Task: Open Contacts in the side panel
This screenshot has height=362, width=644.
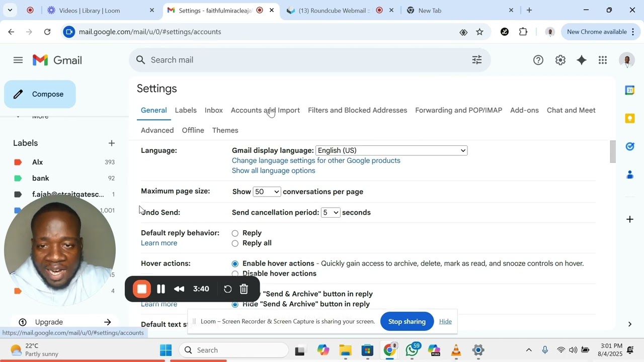Action: (630, 175)
